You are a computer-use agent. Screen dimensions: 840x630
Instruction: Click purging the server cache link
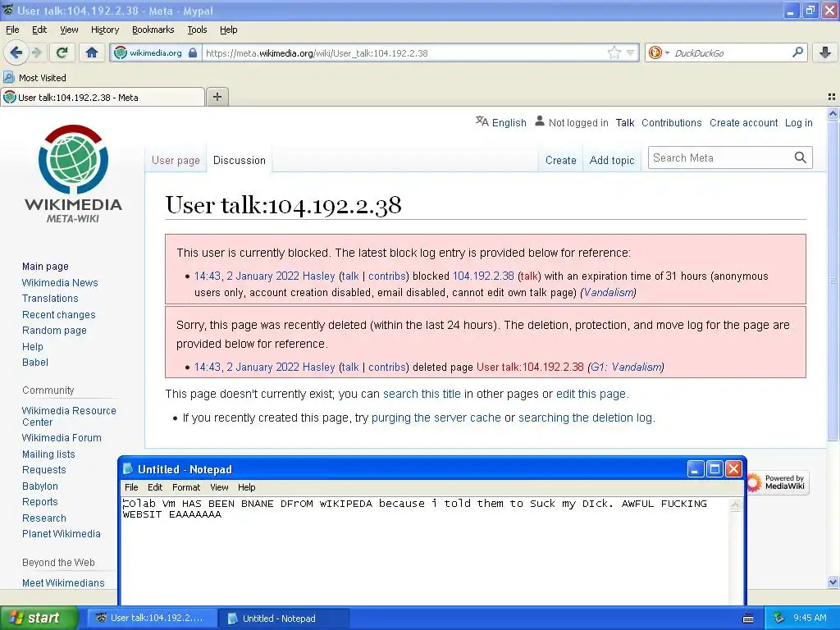pos(436,418)
